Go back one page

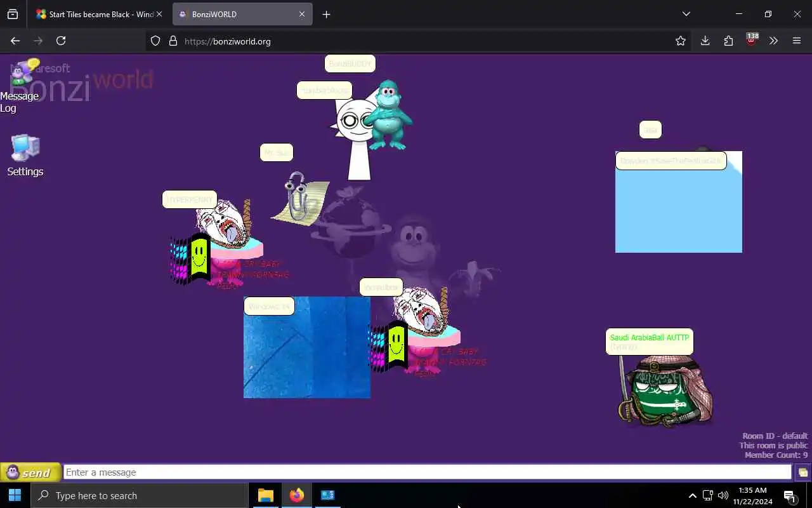tap(15, 41)
